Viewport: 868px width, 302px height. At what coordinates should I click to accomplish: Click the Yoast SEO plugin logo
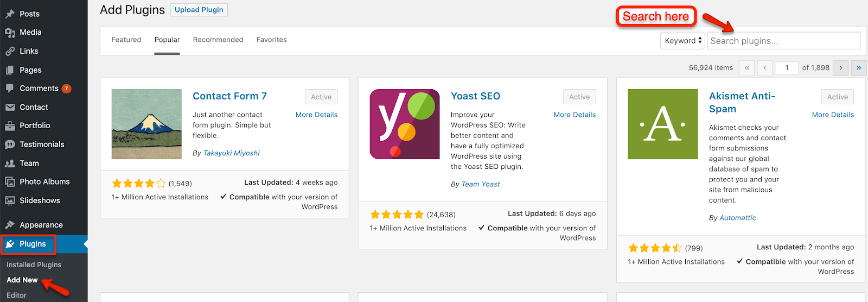(405, 124)
